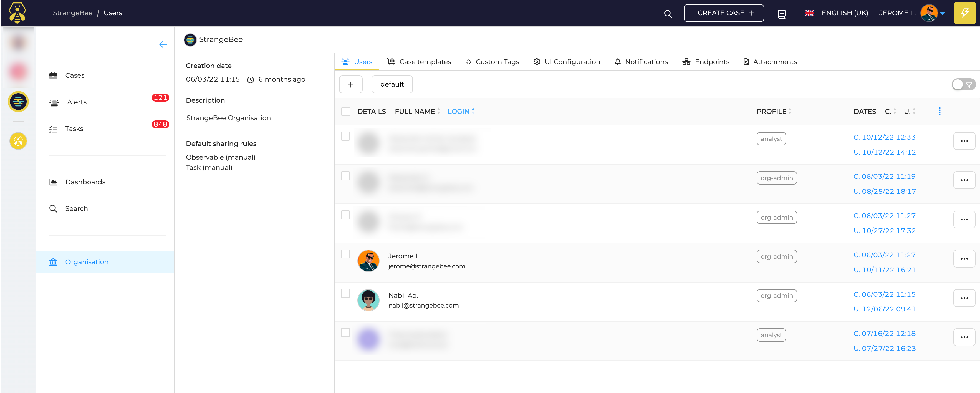Click the Organisation building icon

(53, 262)
